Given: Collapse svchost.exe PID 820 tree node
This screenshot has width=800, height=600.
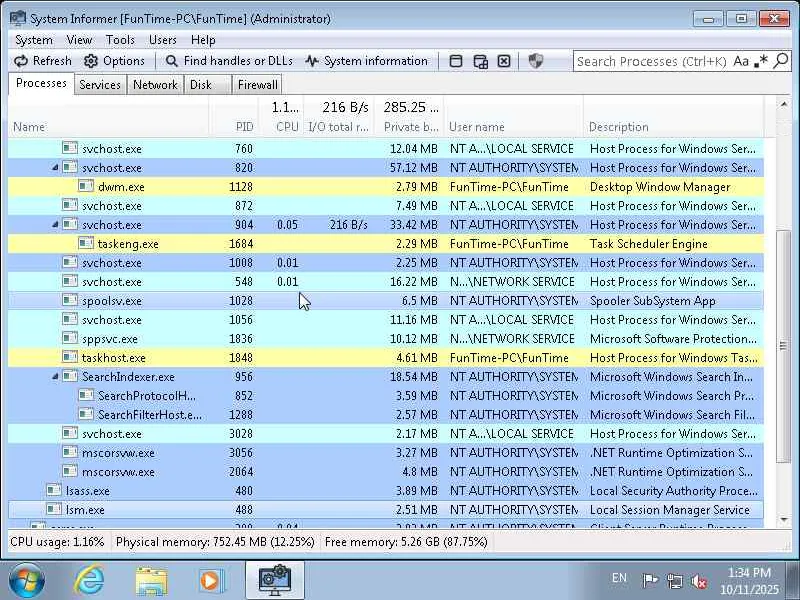Looking at the screenshot, I should [x=55, y=167].
